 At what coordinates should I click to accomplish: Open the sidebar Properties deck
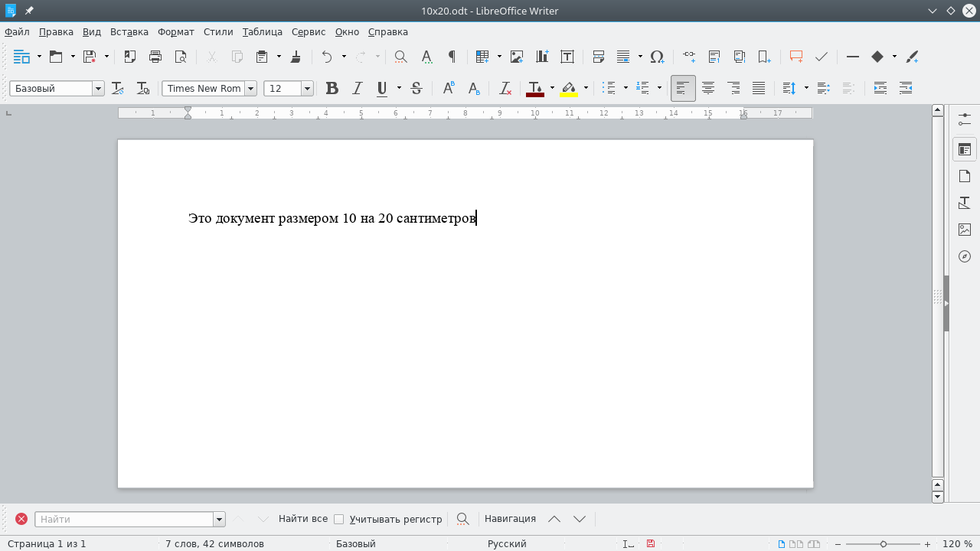pyautogui.click(x=965, y=150)
